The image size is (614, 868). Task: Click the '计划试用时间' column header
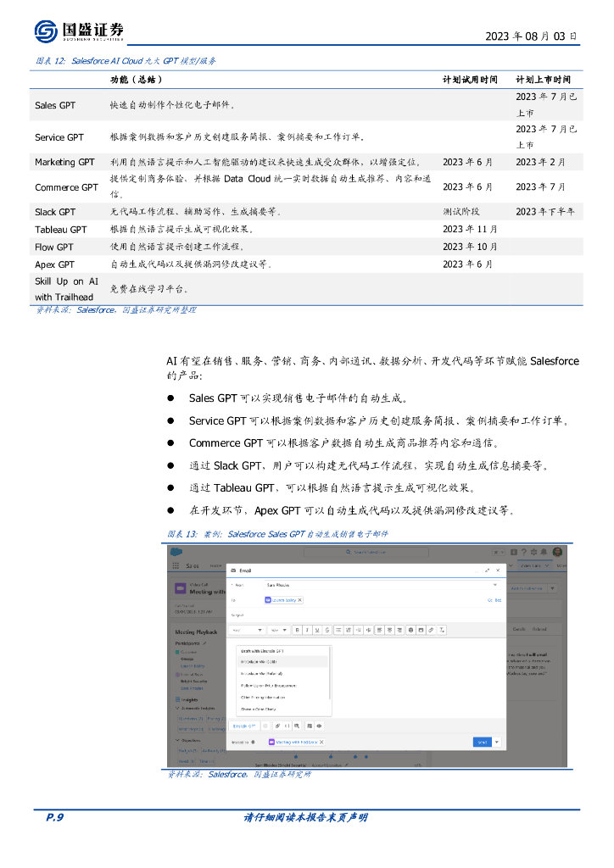tap(470, 80)
